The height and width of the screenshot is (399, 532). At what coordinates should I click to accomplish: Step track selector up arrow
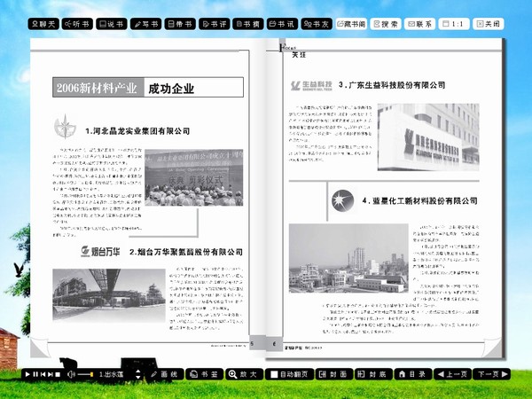137,372
